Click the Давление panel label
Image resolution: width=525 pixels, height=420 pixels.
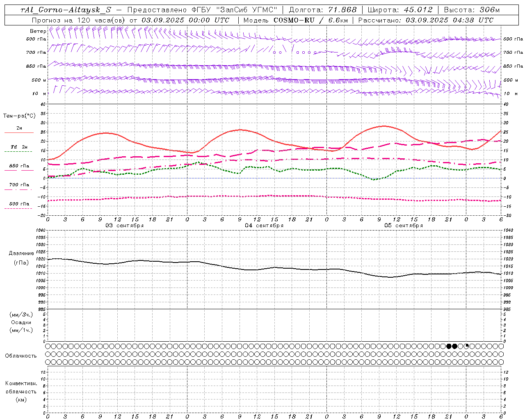21,253
